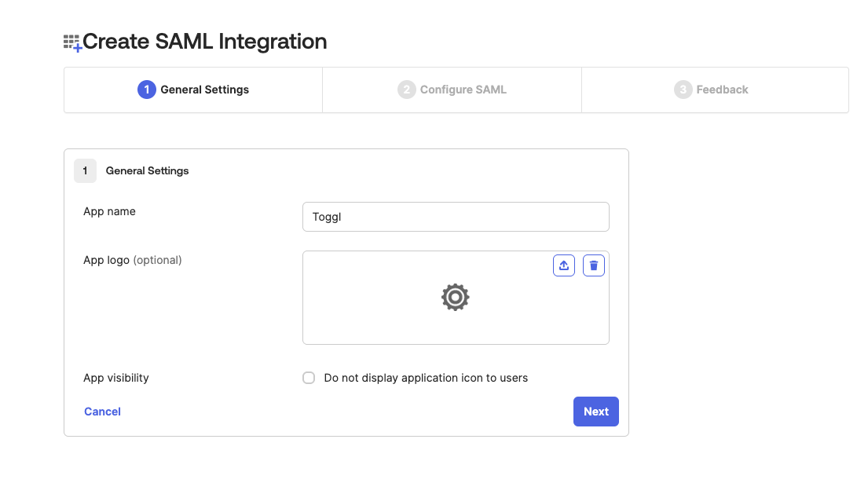Click the blue step 1 circle
Screen dimensions: 868x494
(x=146, y=90)
